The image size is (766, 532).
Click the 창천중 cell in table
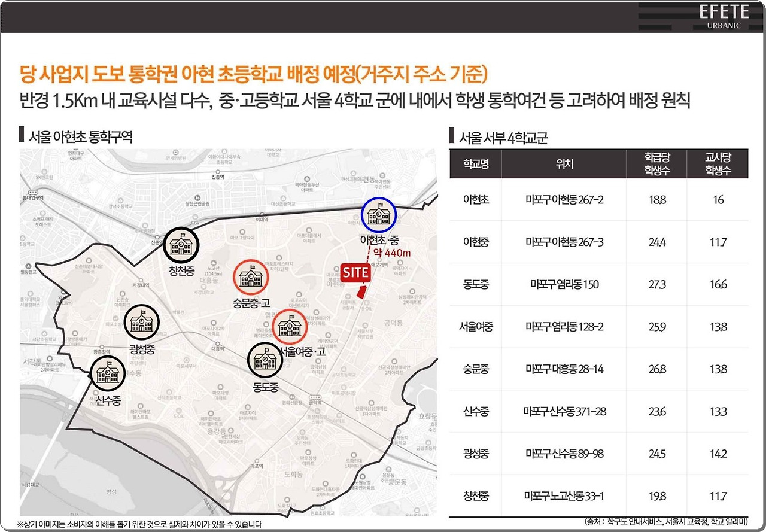[x=476, y=496]
